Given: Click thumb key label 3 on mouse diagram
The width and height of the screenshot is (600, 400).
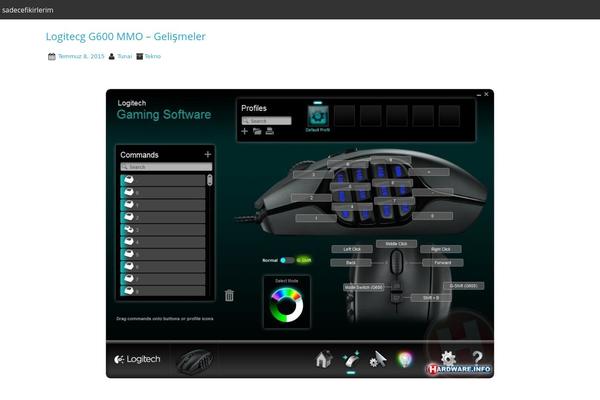Looking at the screenshot, I should pos(313,174).
